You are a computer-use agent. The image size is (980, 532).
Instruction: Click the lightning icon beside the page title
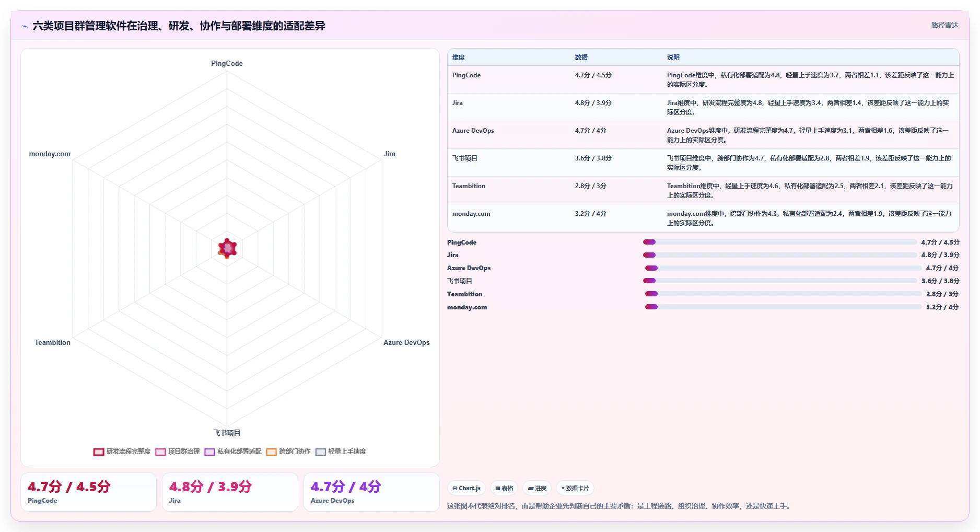point(25,26)
